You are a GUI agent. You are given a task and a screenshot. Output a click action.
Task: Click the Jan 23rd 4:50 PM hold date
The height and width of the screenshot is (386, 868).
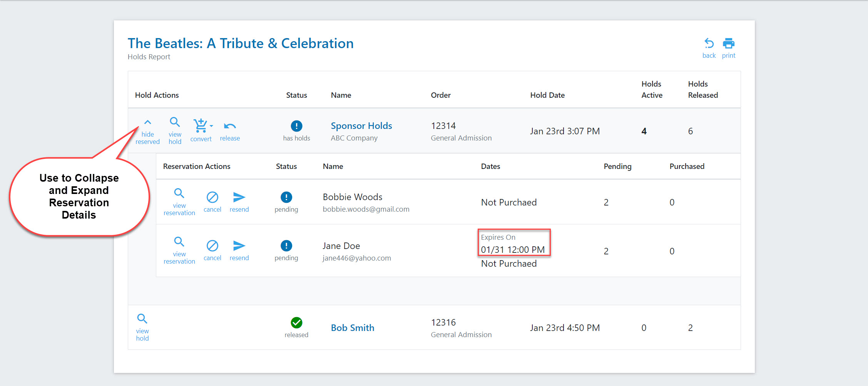click(565, 328)
